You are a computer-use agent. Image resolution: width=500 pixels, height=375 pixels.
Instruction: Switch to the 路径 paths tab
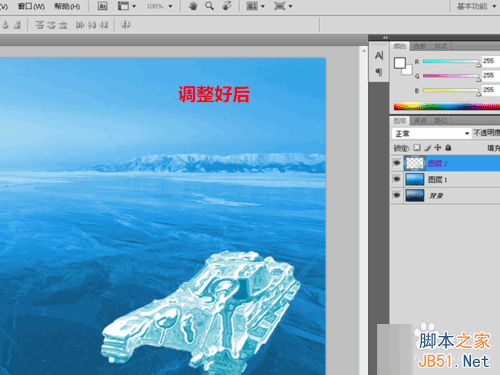tap(441, 121)
